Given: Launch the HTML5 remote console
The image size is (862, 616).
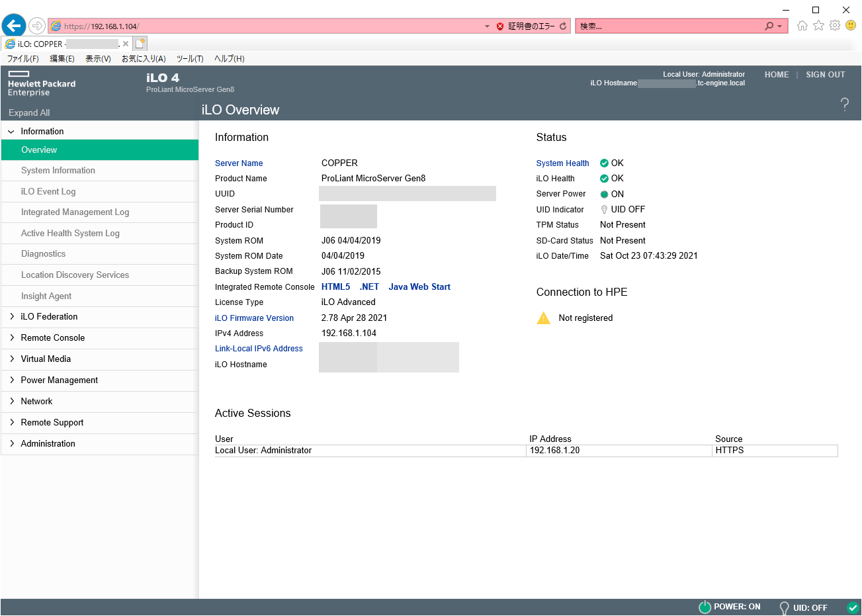Looking at the screenshot, I should click(x=335, y=286).
